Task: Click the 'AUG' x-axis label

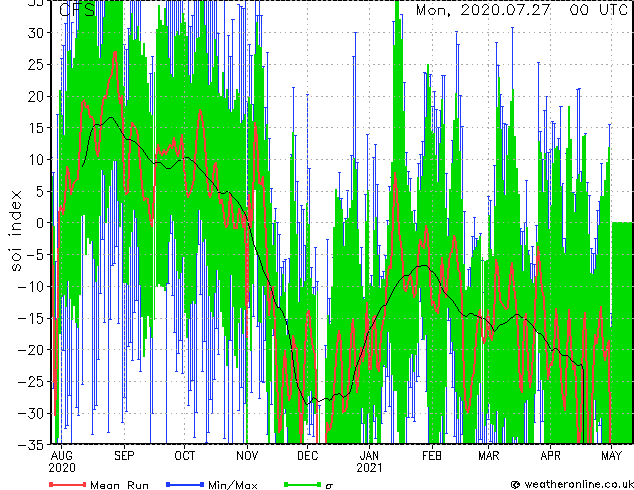Action: 62,456
